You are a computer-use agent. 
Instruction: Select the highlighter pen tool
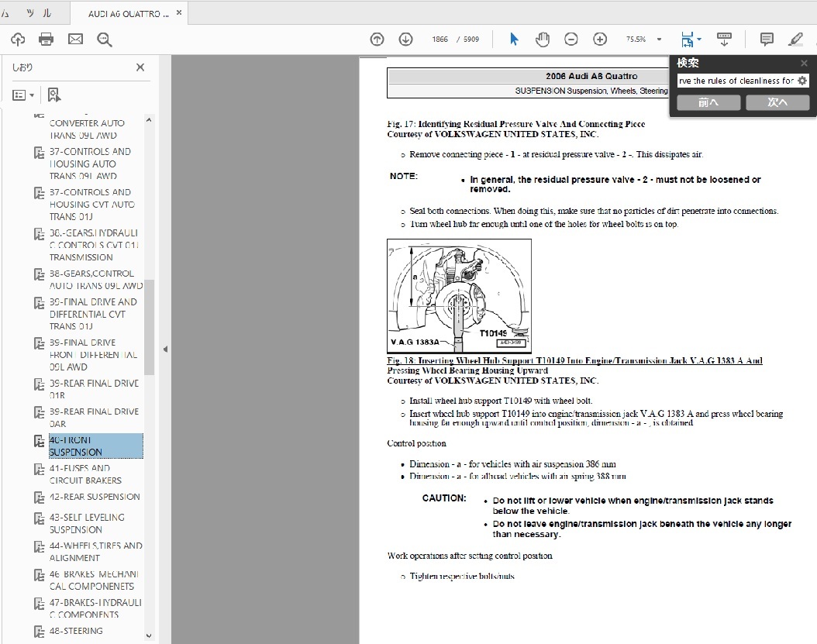tap(795, 39)
